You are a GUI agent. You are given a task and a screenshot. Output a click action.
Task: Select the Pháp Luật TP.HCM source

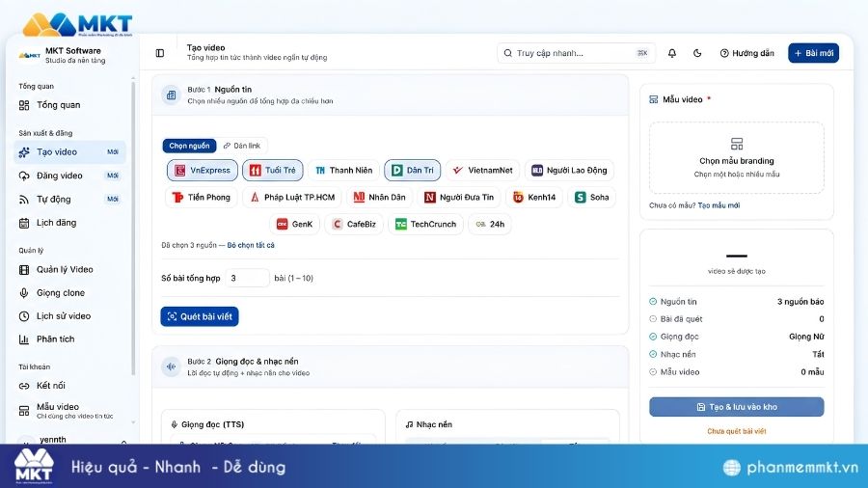292,198
